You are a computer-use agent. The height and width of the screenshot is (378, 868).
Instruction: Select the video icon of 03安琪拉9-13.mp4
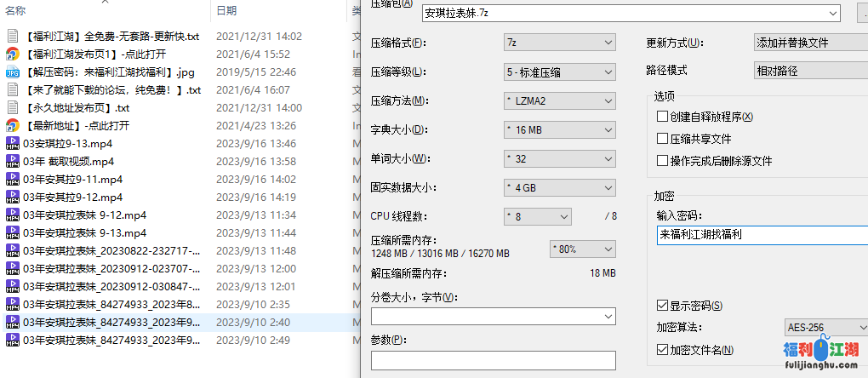12,144
